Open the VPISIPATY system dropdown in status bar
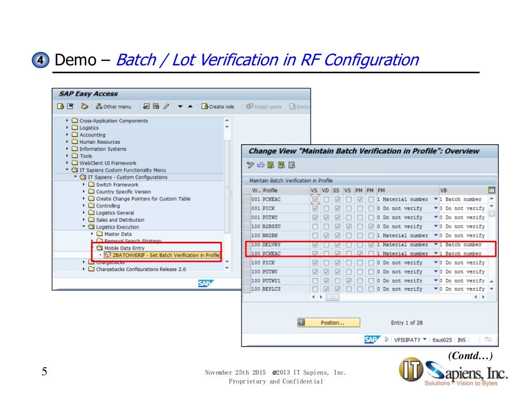The width and height of the screenshot is (532, 411). point(424,339)
